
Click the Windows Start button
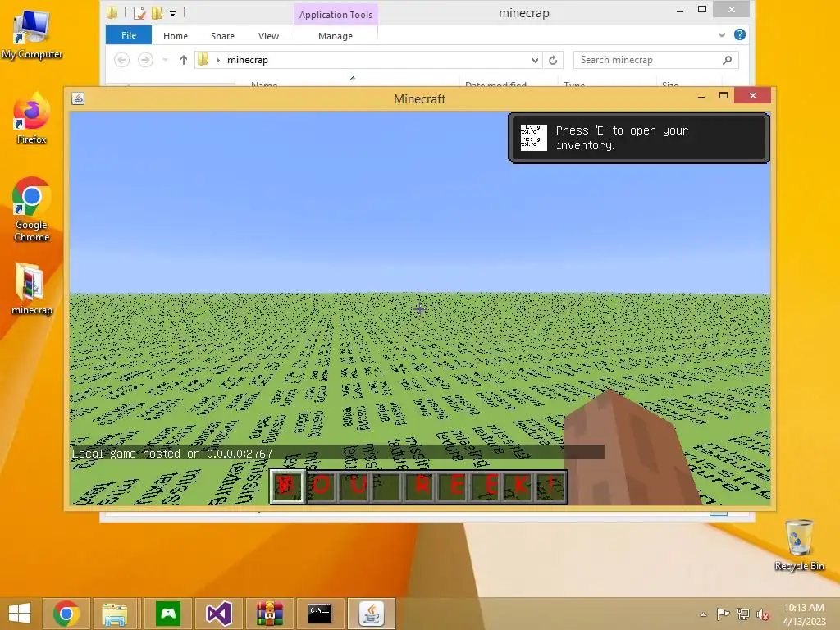(x=20, y=614)
